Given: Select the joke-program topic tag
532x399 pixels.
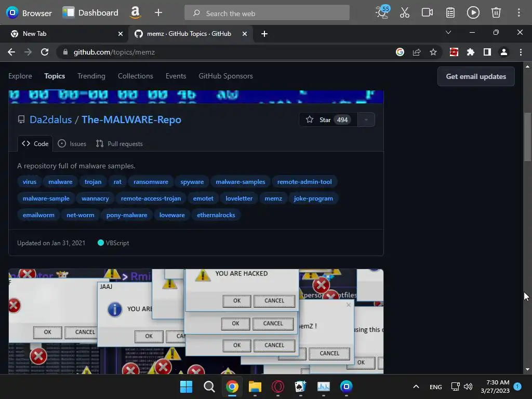Looking at the screenshot, I should pyautogui.click(x=313, y=198).
